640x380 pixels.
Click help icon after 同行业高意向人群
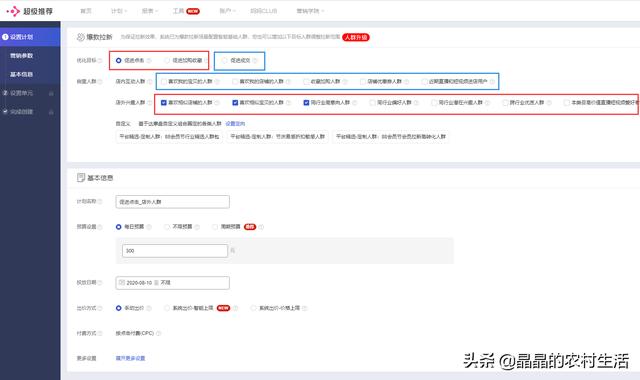point(355,103)
